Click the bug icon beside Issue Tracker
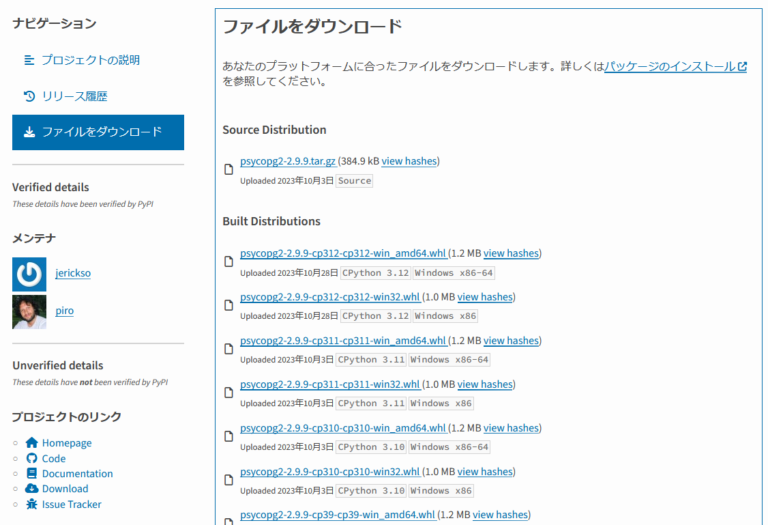 coord(32,504)
